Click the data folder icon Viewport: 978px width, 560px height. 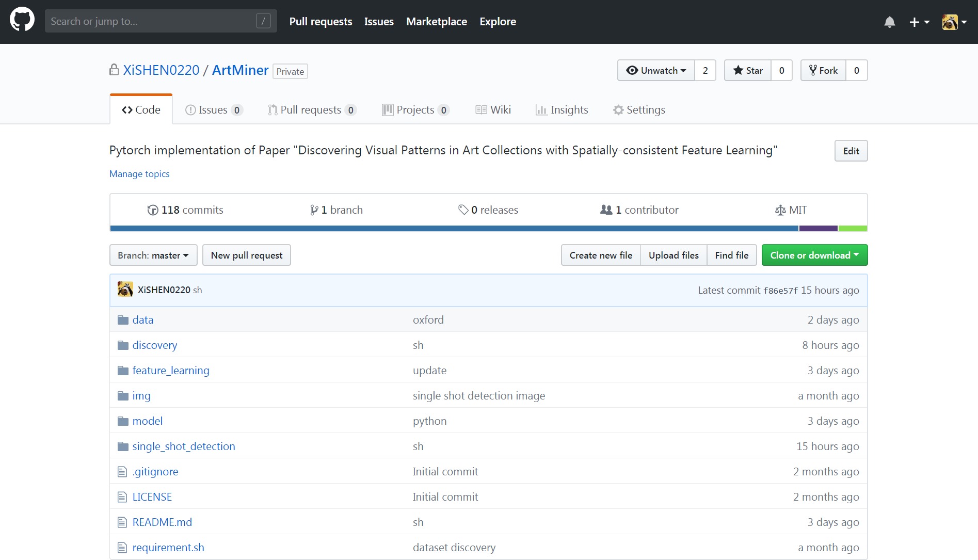click(x=123, y=320)
